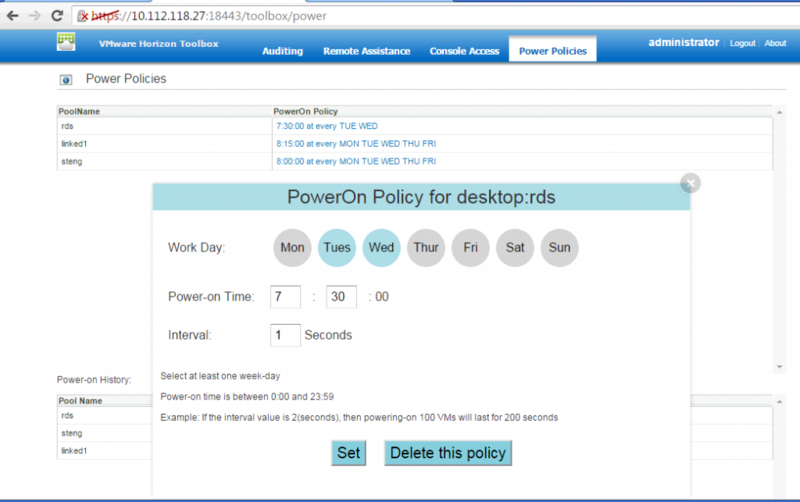Image resolution: width=800 pixels, height=502 pixels.
Task: Click the Pool Name history column header
Action: click(x=80, y=401)
